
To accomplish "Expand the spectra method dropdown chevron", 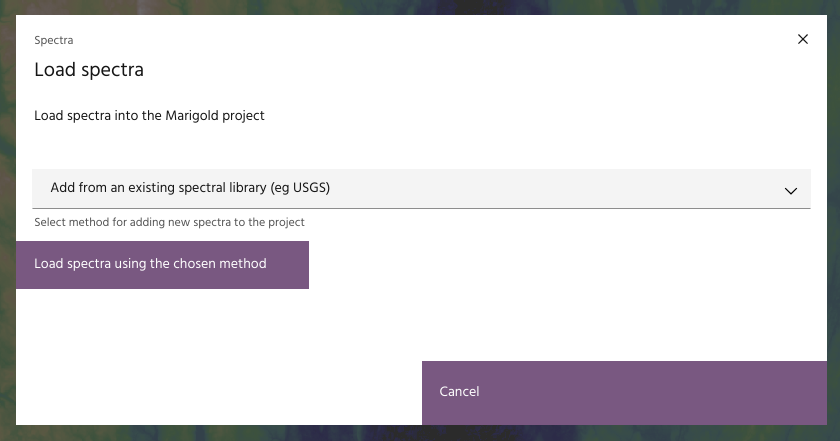I will tap(790, 190).
